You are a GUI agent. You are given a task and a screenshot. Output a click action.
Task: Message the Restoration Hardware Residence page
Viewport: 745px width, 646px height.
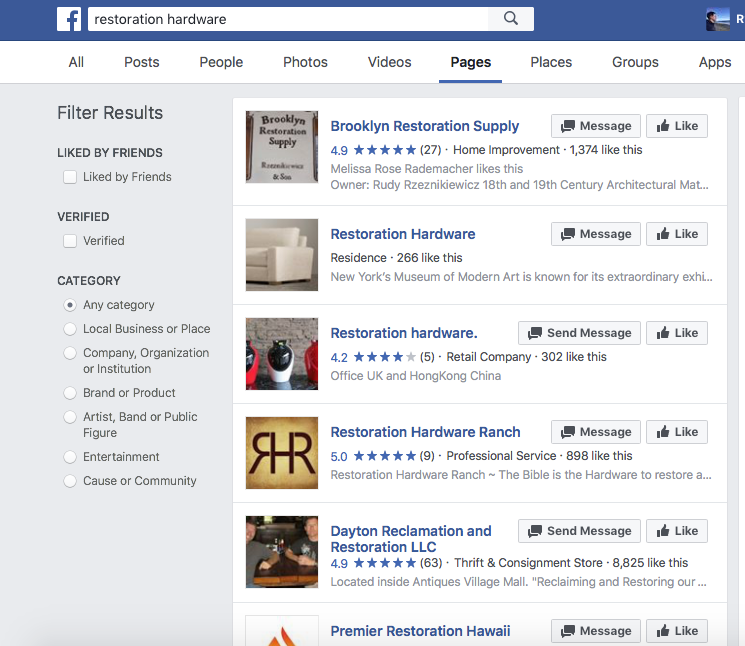point(596,234)
